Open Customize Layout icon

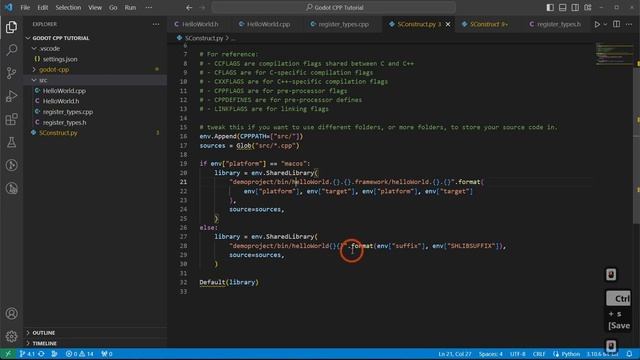click(588, 7)
